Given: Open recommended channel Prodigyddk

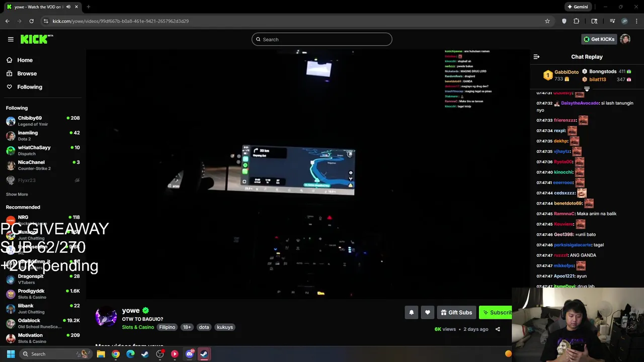Looking at the screenshot, I should (43, 294).
